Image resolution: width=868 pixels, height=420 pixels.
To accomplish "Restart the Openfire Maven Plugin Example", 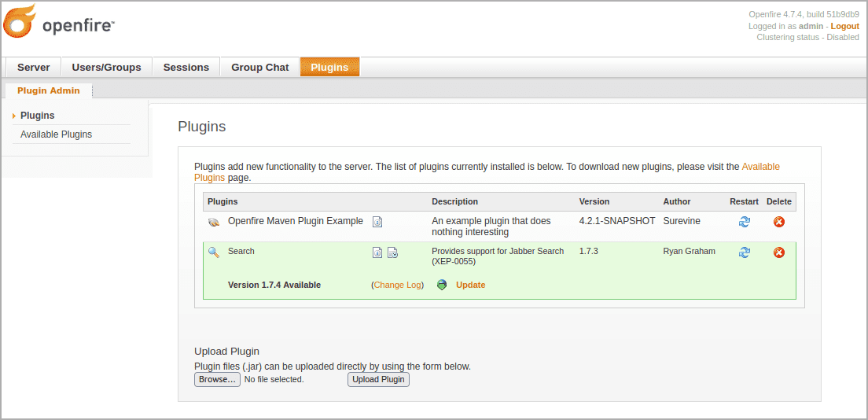I will 744,222.
